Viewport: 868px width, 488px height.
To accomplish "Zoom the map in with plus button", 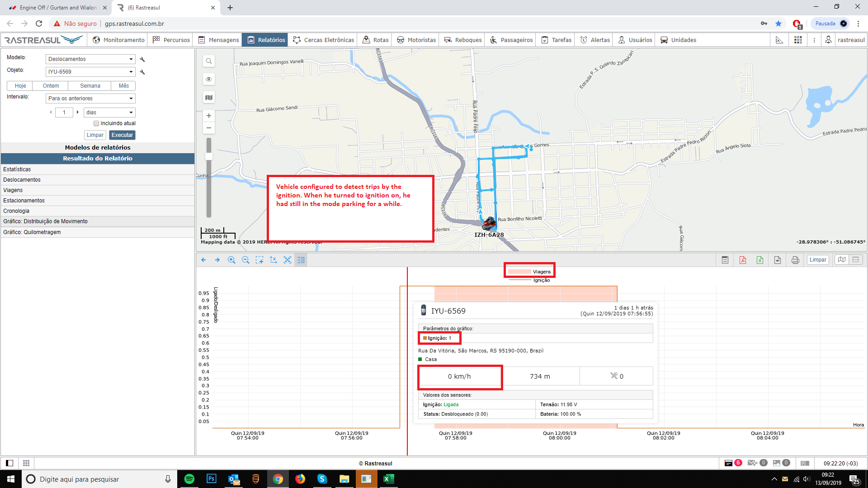I will point(208,116).
